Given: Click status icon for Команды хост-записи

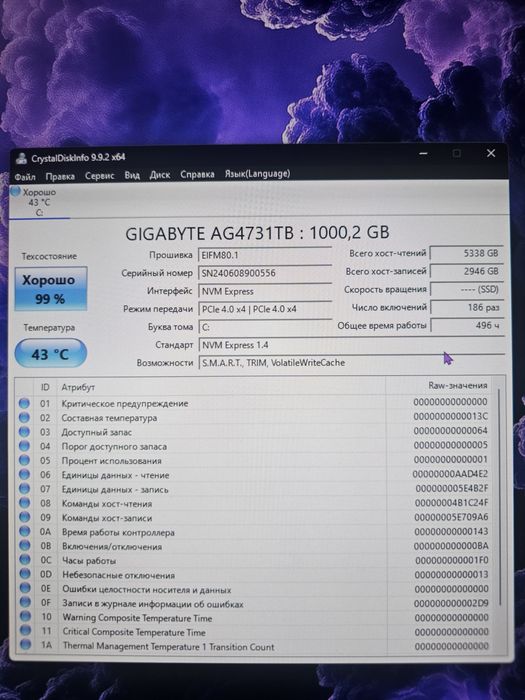Looking at the screenshot, I should (25, 517).
